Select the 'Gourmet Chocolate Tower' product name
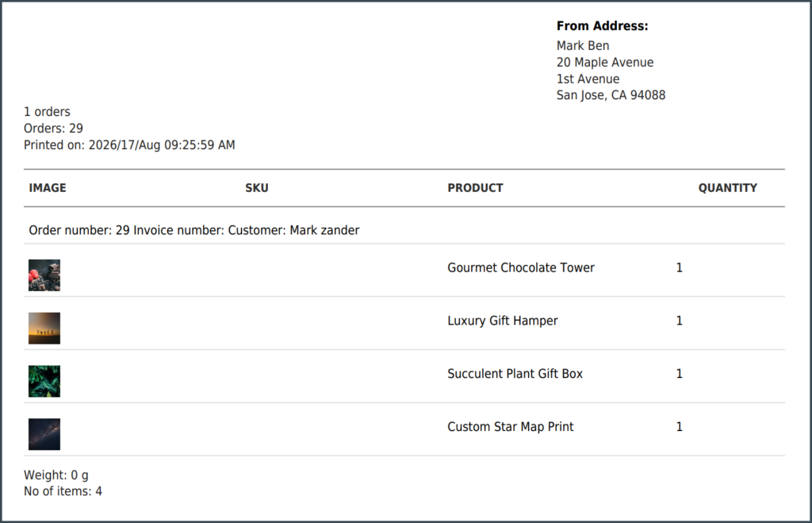Screen dimensions: 812x523 [x=521, y=267]
